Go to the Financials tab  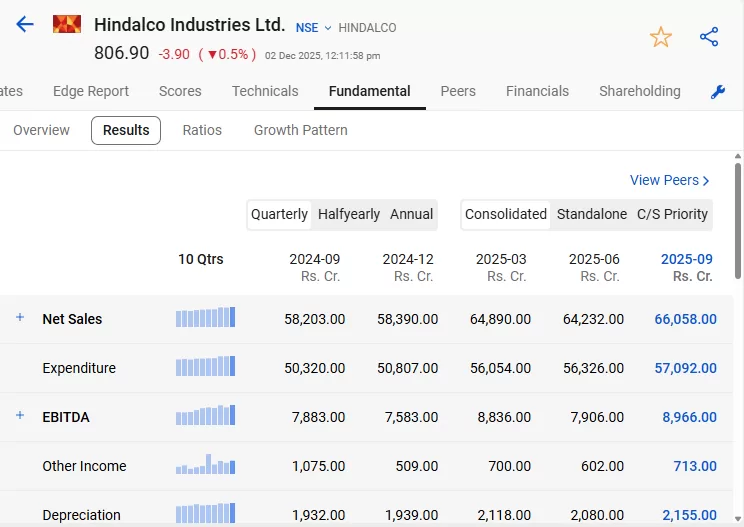[x=537, y=91]
